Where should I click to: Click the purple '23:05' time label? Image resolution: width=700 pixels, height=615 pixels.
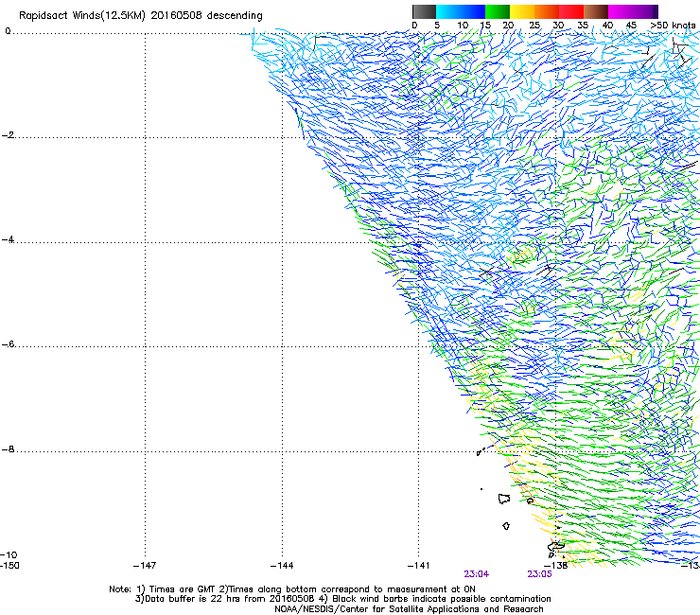(539, 574)
